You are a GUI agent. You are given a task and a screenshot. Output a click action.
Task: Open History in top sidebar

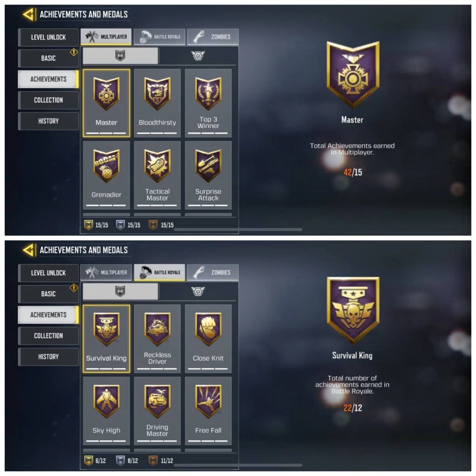click(x=48, y=121)
